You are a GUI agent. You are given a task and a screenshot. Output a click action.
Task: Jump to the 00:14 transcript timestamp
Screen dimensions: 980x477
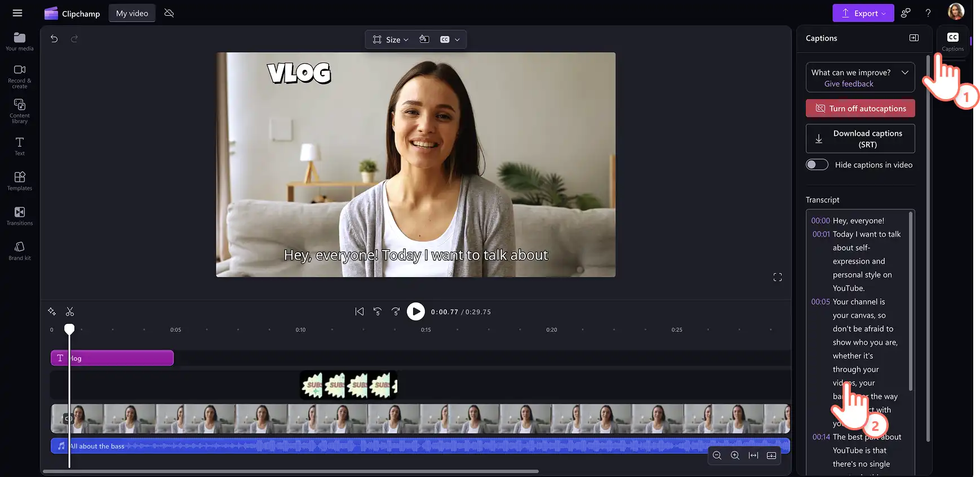(x=821, y=437)
